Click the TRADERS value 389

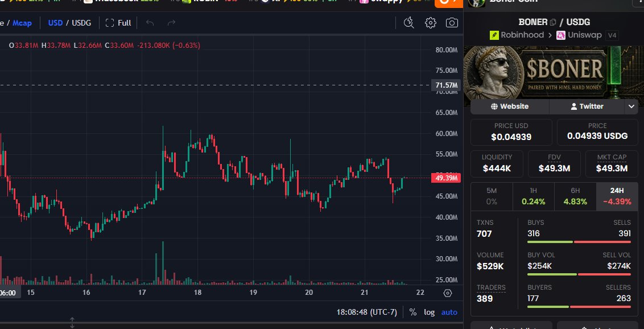485,299
